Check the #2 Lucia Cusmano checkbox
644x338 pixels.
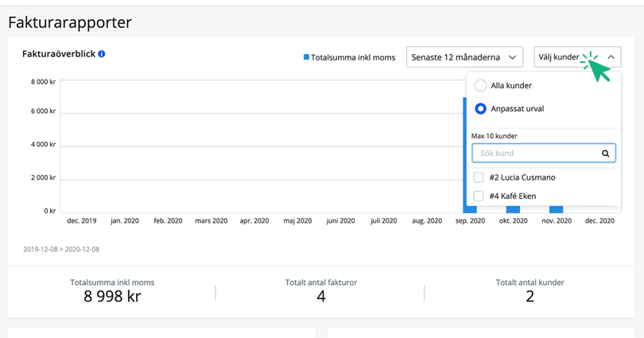click(479, 177)
